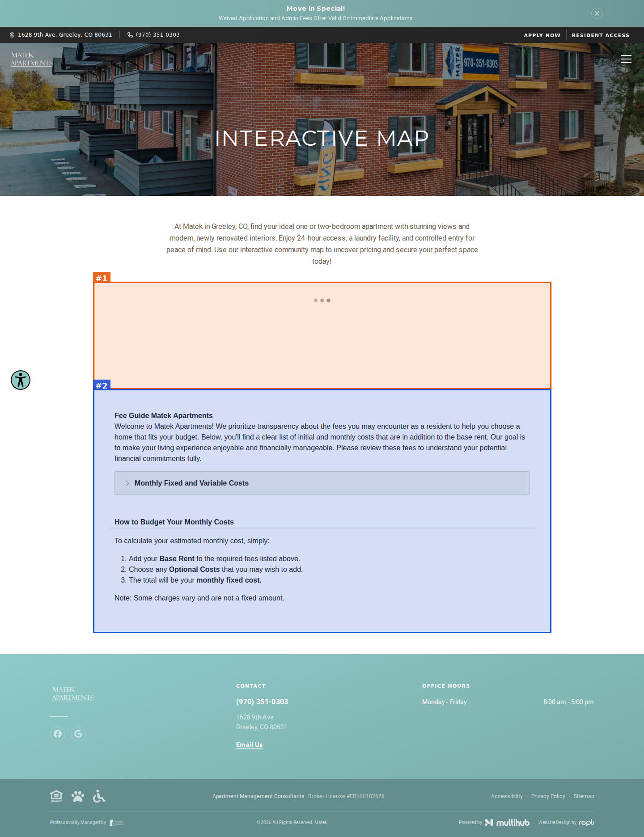Open the Facebook social icon
644x837 pixels.
[x=58, y=734]
